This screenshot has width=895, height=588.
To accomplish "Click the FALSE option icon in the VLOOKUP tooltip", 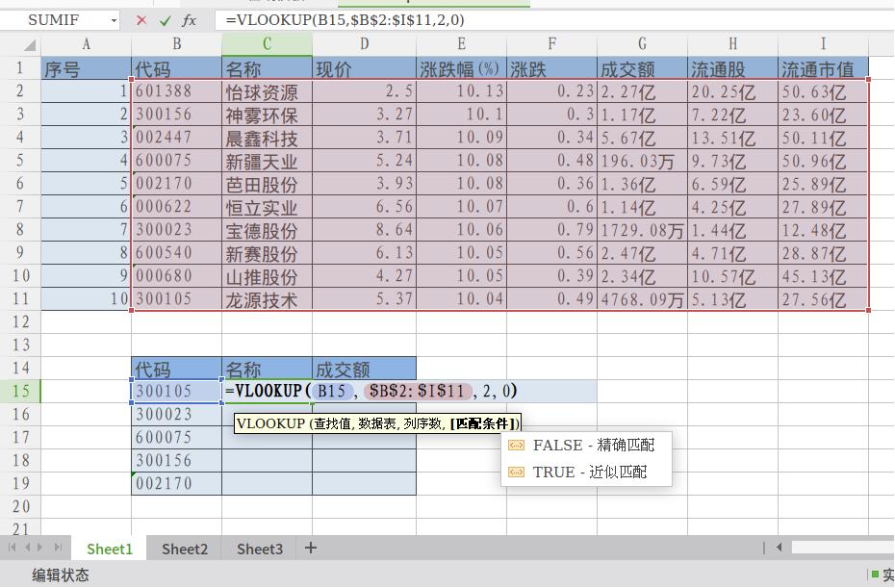I will click(x=517, y=446).
